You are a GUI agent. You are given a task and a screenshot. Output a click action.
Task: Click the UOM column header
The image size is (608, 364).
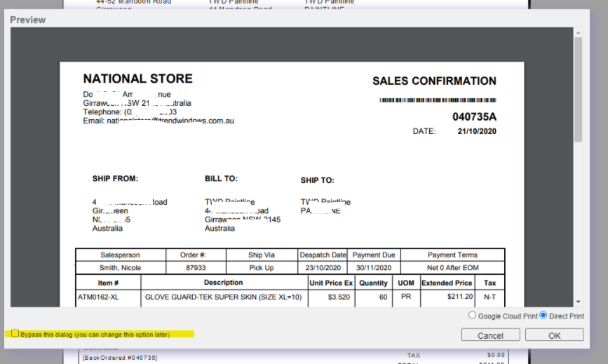click(406, 283)
